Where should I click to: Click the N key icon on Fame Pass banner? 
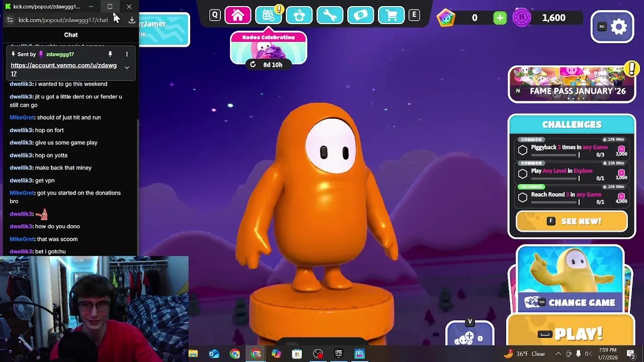pyautogui.click(x=518, y=92)
